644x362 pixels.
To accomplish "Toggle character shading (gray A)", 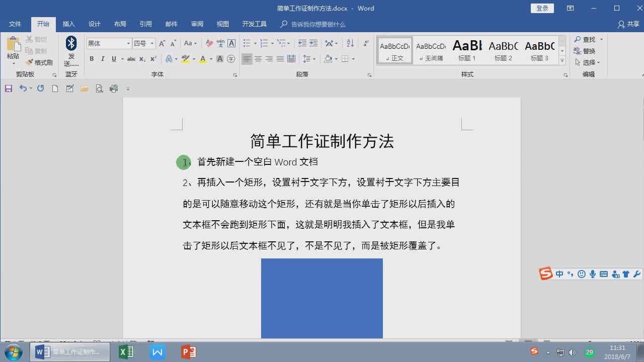I will [220, 59].
